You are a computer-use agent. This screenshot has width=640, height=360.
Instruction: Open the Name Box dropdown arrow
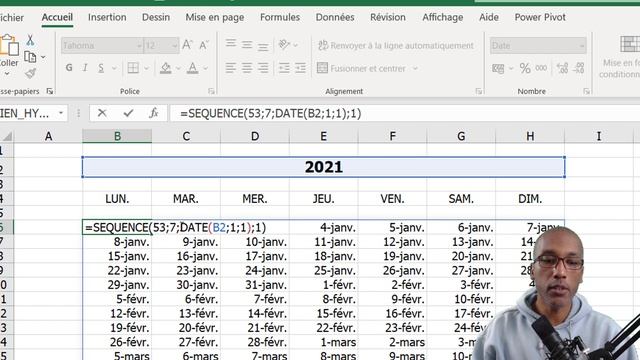coord(60,113)
